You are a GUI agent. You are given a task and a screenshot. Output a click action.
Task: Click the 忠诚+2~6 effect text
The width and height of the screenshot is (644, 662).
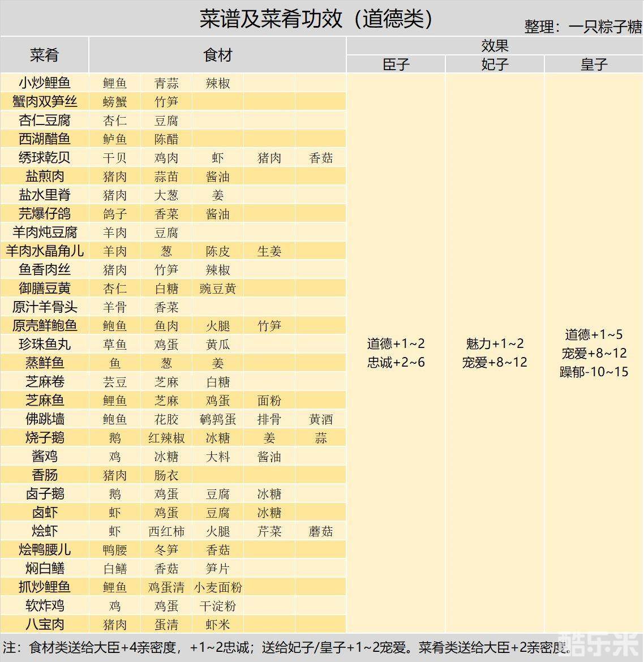coord(396,363)
